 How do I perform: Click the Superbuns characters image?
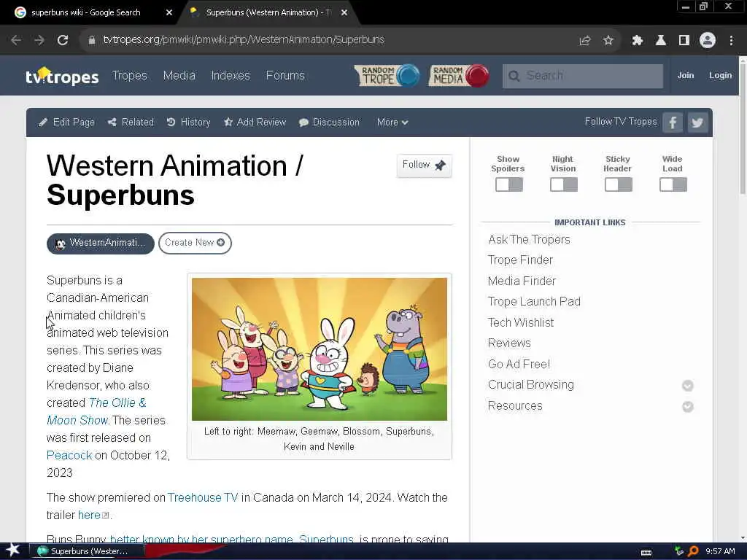320,349
